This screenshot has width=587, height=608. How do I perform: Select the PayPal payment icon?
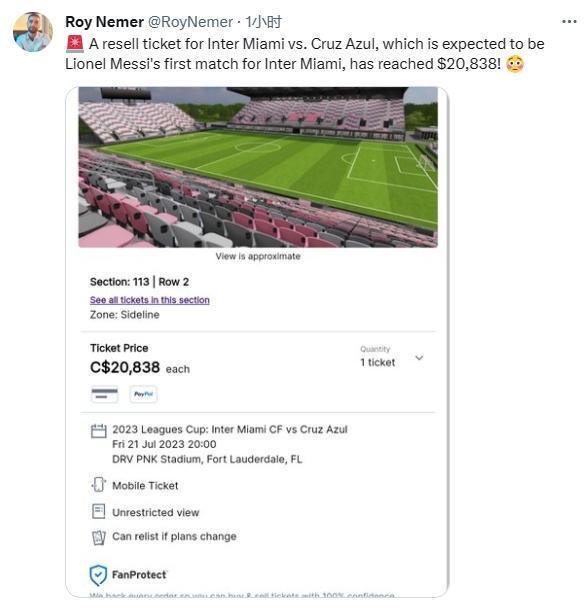point(143,394)
